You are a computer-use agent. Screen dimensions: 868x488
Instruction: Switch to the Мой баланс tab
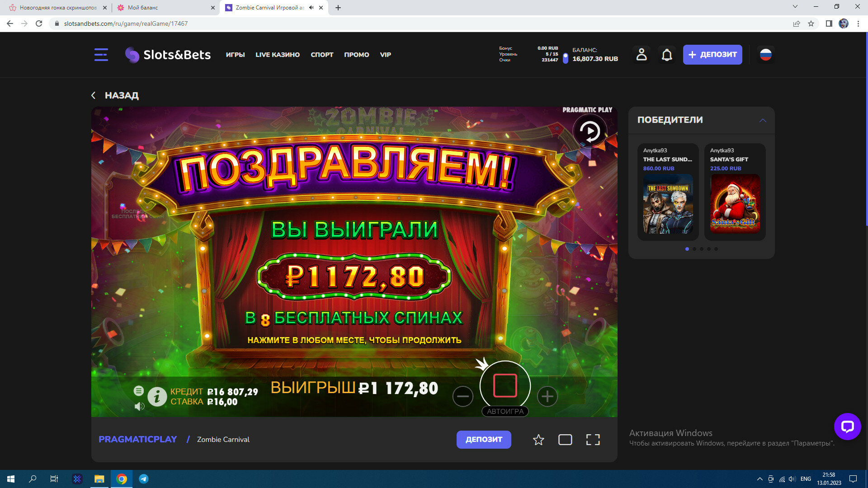point(142,8)
